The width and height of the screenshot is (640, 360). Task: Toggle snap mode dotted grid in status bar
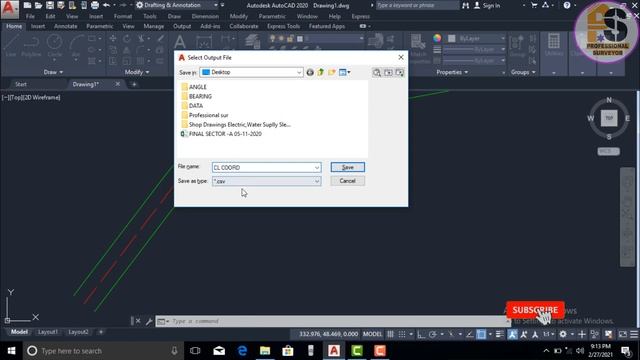coord(402,334)
